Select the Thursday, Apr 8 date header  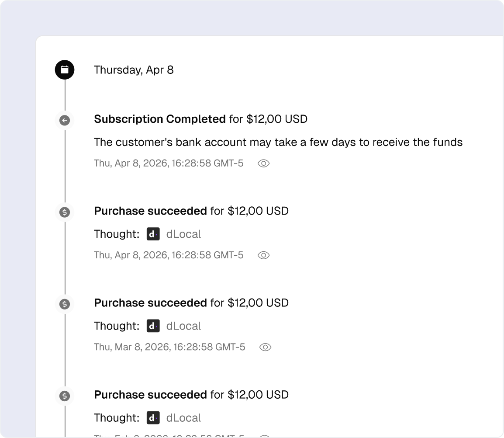(134, 70)
